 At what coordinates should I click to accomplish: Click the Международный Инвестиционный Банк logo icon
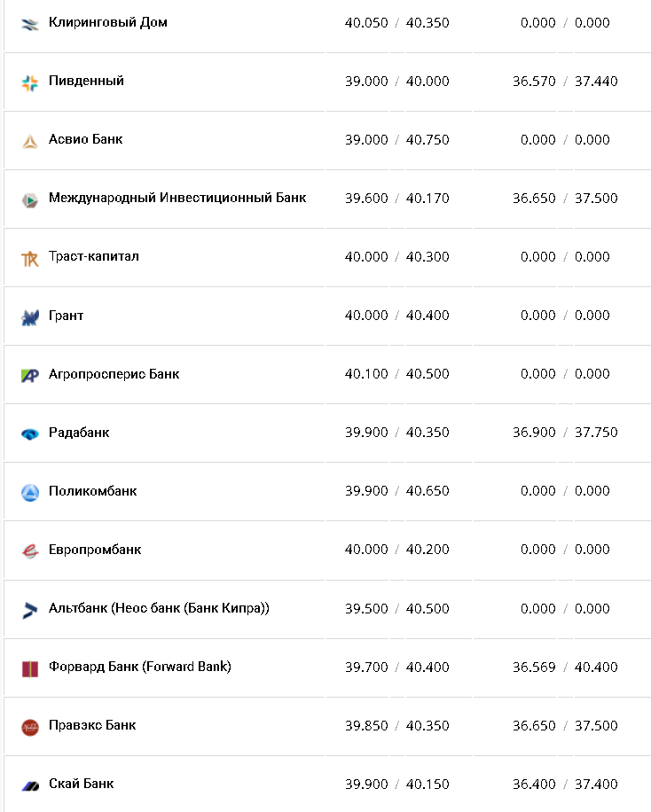(x=30, y=199)
